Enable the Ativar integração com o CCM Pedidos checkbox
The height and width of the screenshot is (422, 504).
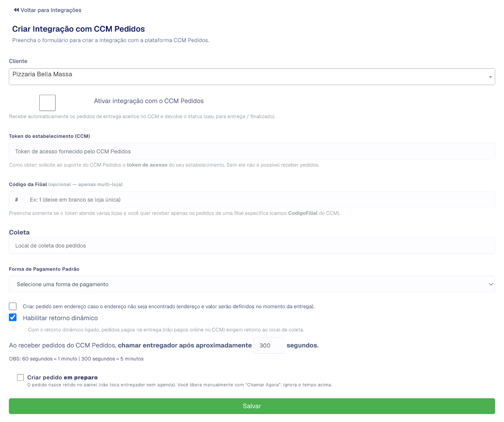tap(47, 103)
